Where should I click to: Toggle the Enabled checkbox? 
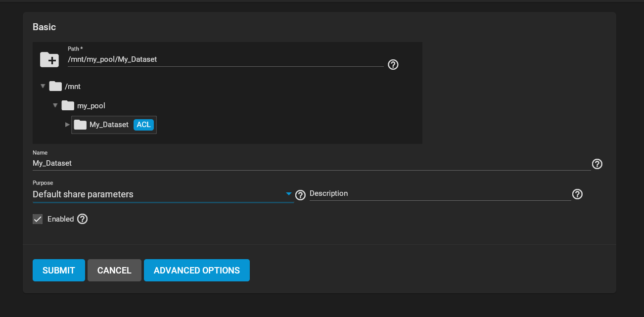[x=38, y=219]
